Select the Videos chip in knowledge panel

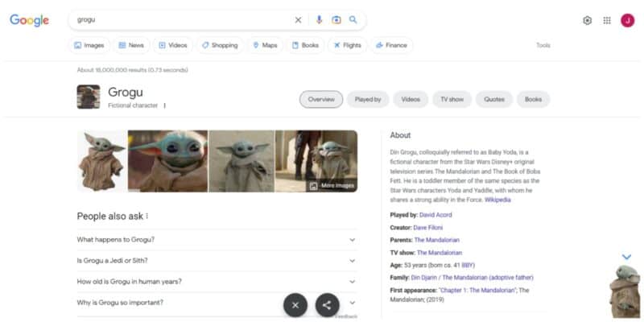click(411, 99)
